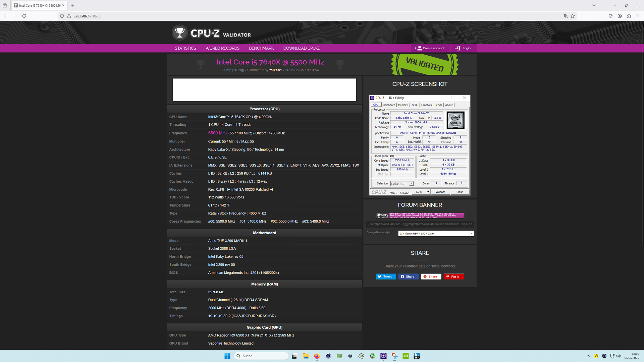
Task: Open the Snipping Tool taskbar icon
Action: (x=394, y=356)
